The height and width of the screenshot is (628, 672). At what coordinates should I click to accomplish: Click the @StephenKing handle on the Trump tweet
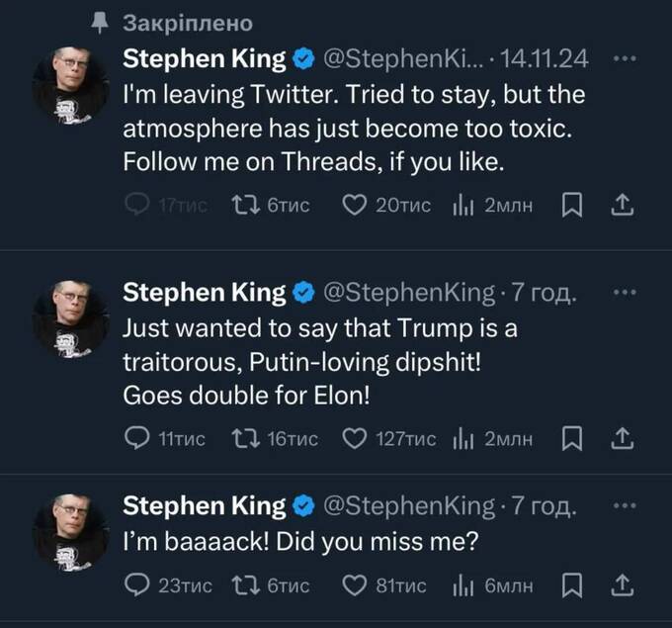[x=409, y=293]
